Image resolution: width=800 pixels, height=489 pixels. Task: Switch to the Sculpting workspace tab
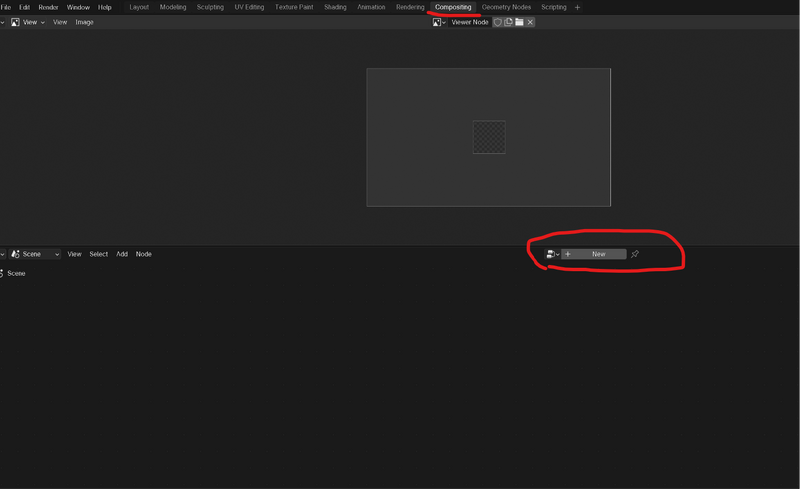pyautogui.click(x=210, y=7)
